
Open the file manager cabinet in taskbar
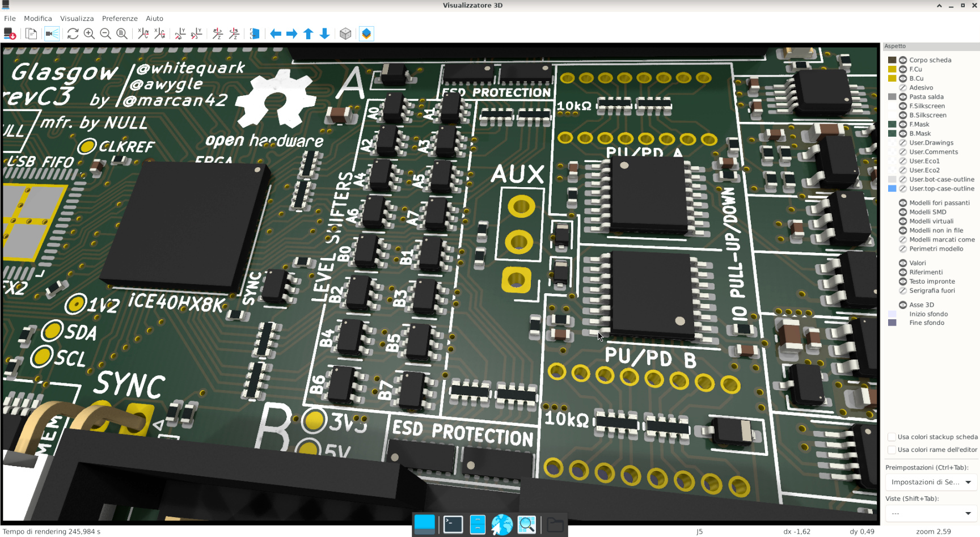coord(478,525)
